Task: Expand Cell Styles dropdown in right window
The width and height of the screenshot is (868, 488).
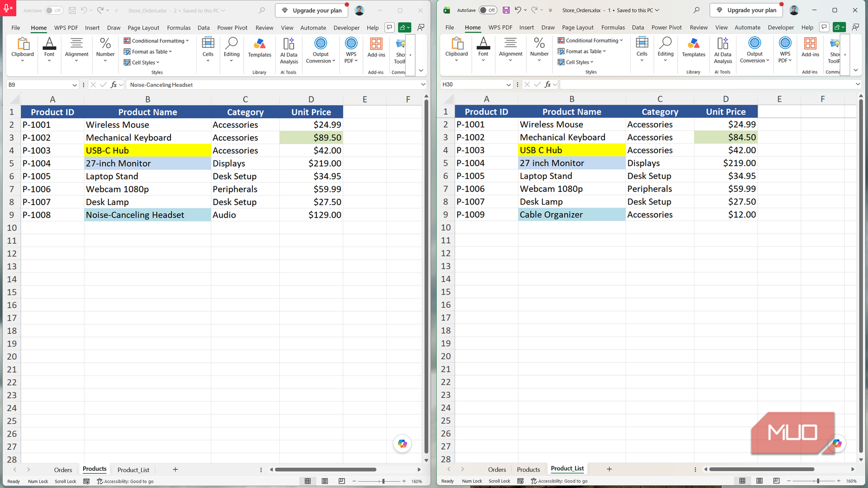Action: click(576, 62)
